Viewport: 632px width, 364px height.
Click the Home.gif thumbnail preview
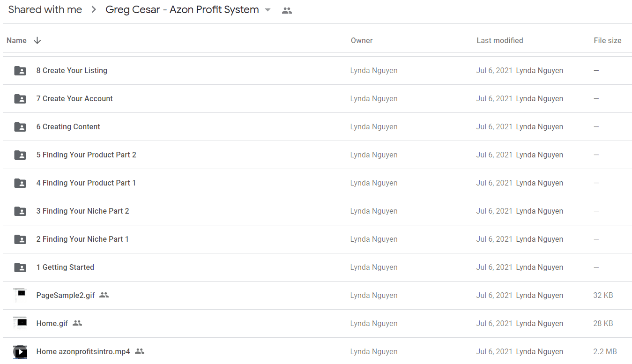pos(20,324)
